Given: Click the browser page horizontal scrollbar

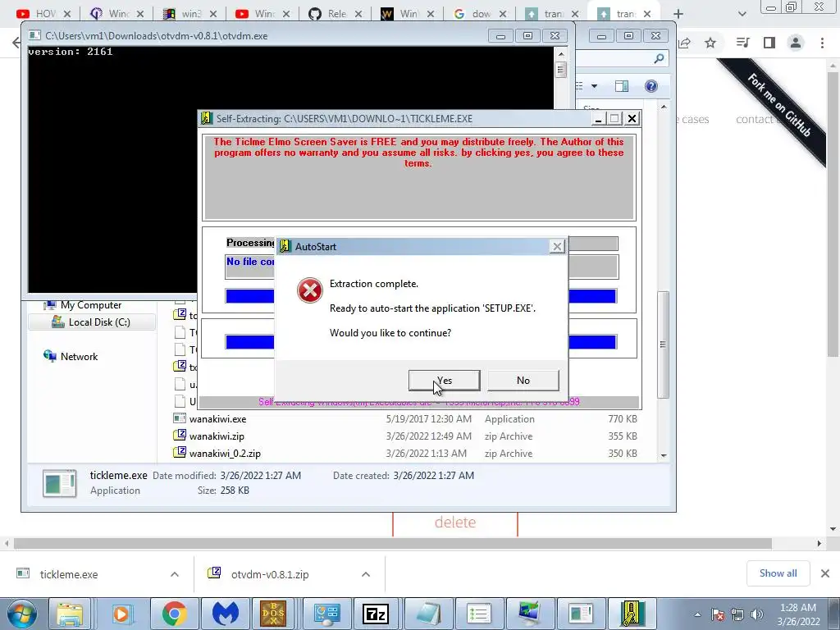Looking at the screenshot, I should (x=393, y=543).
